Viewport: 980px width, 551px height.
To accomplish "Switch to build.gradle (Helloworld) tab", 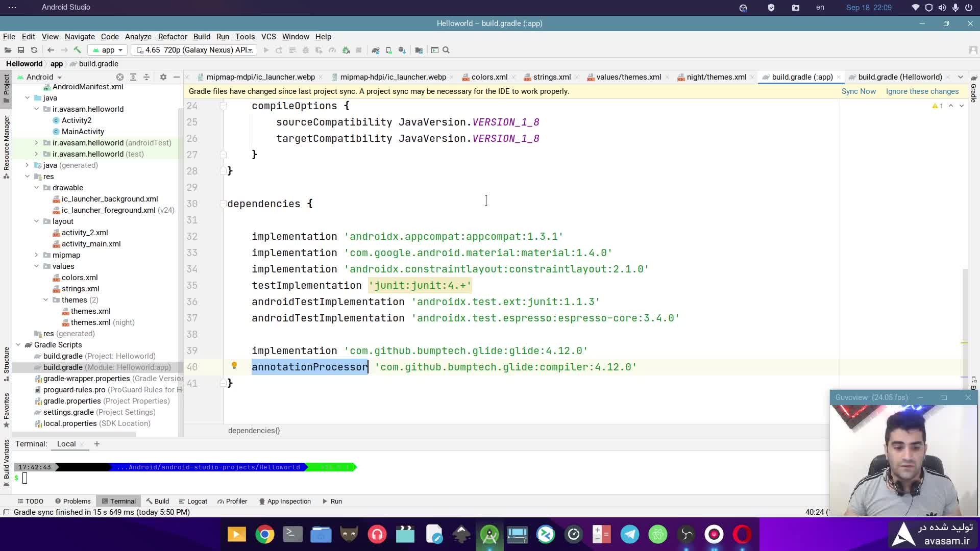I will (x=899, y=77).
